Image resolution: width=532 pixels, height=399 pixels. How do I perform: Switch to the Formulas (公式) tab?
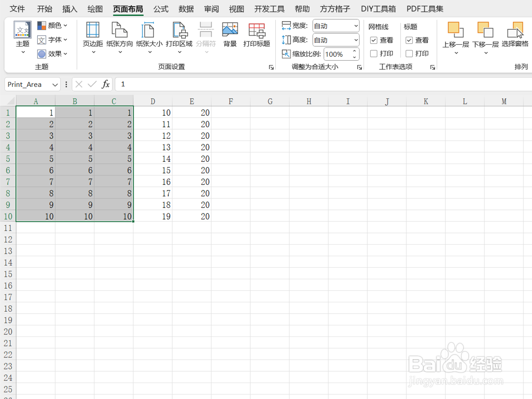[161, 9]
